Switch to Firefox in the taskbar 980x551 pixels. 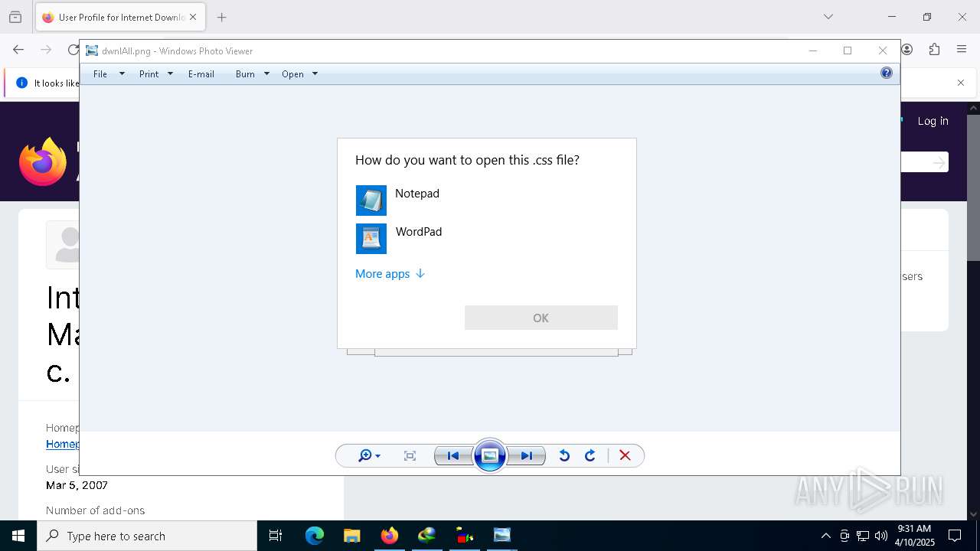[x=389, y=536]
